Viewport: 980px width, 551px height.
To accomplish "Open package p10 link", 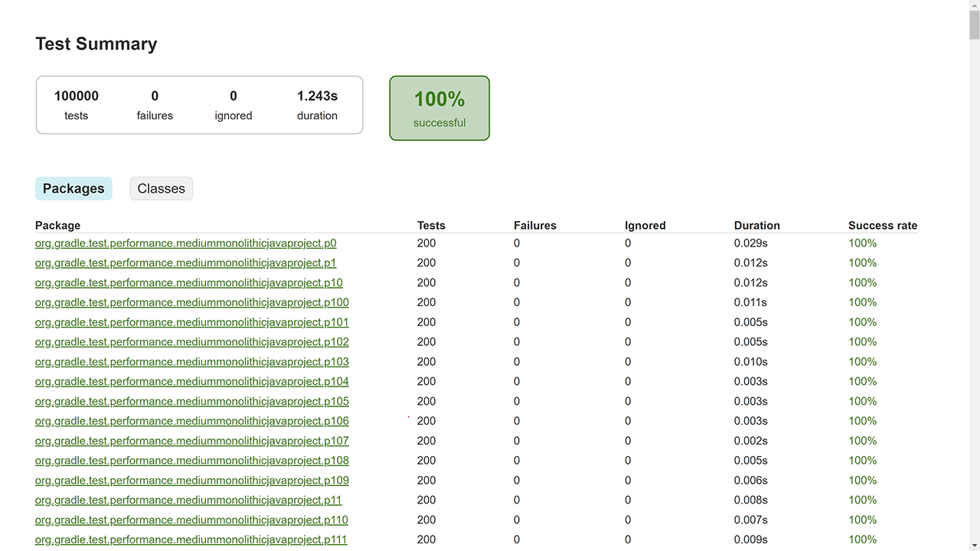I will (x=188, y=283).
